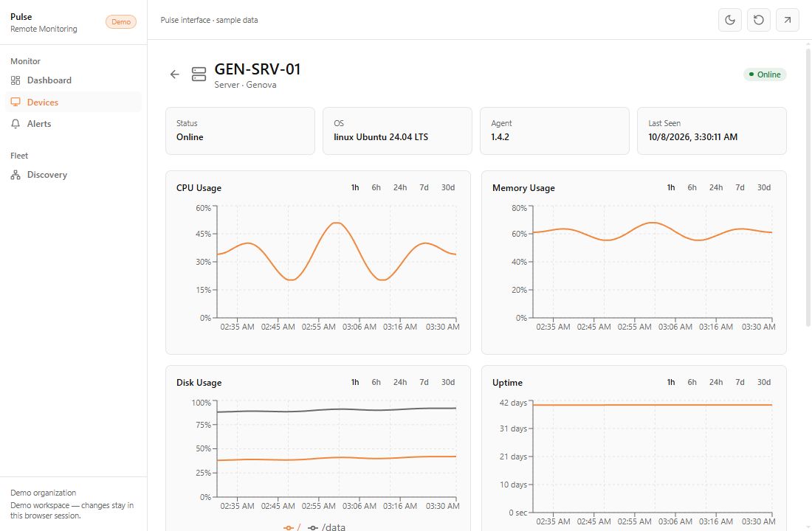Click the GEN-SRV-01 device title
Screen dimensions: 812x531
coord(258,69)
